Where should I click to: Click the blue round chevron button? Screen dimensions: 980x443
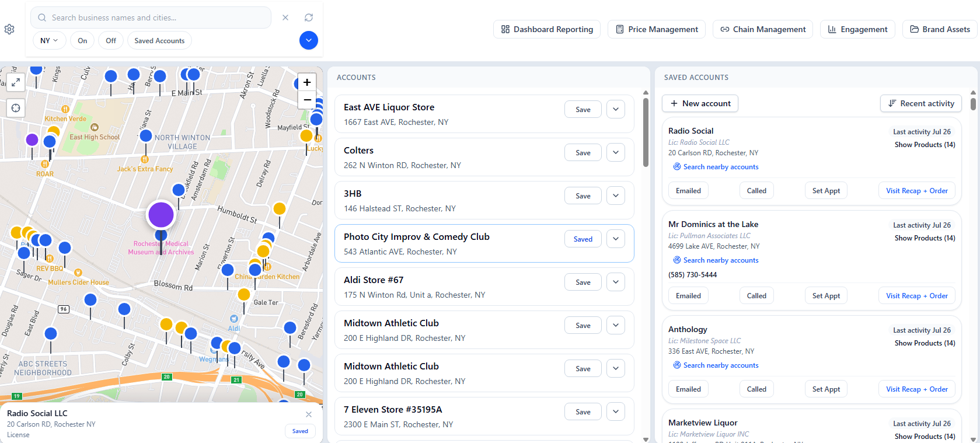309,40
